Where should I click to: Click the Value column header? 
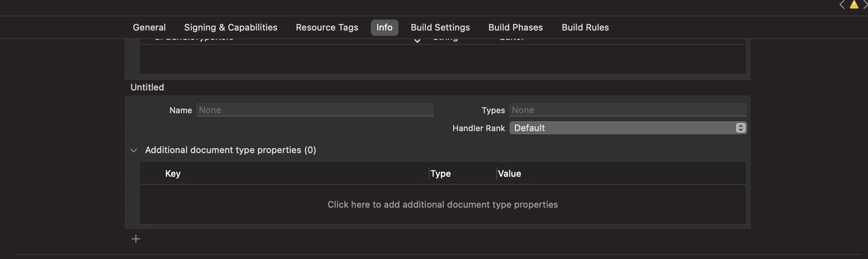509,173
